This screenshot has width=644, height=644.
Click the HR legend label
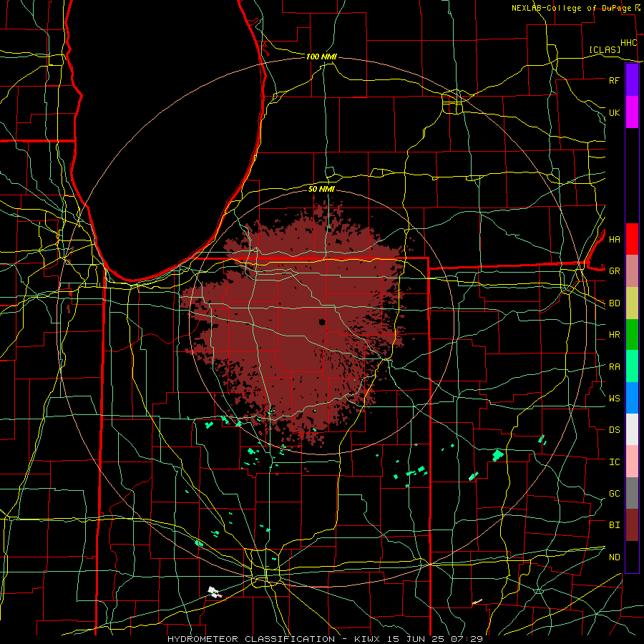614,335
